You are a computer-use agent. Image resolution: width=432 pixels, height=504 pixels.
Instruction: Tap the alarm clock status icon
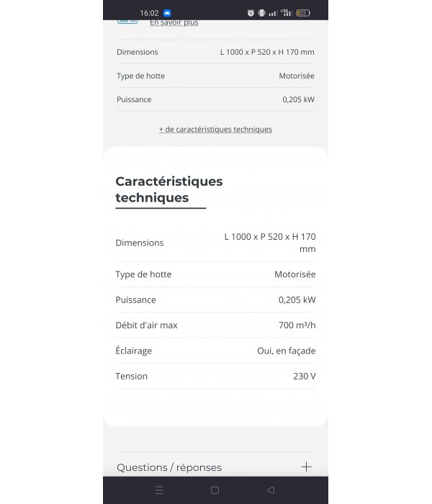tap(251, 13)
